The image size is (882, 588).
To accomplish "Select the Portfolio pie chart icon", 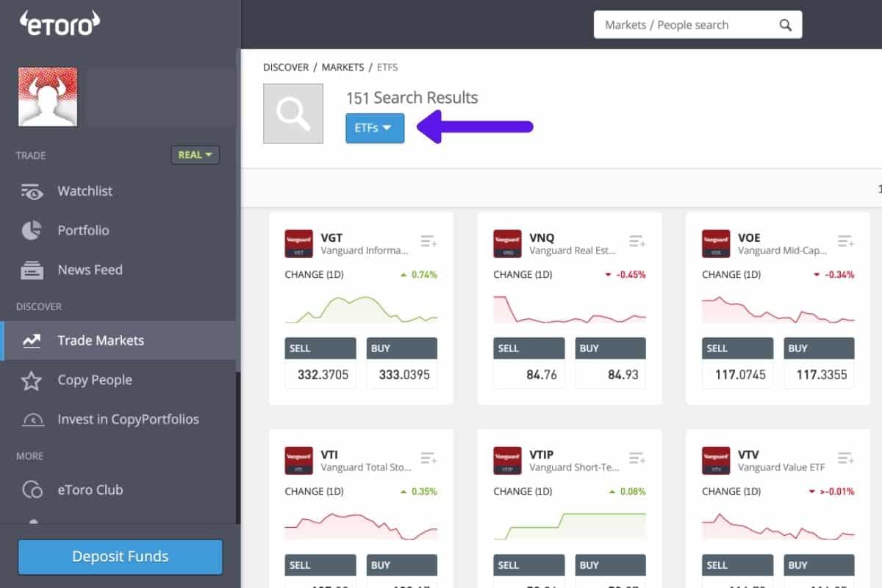I will click(31, 230).
